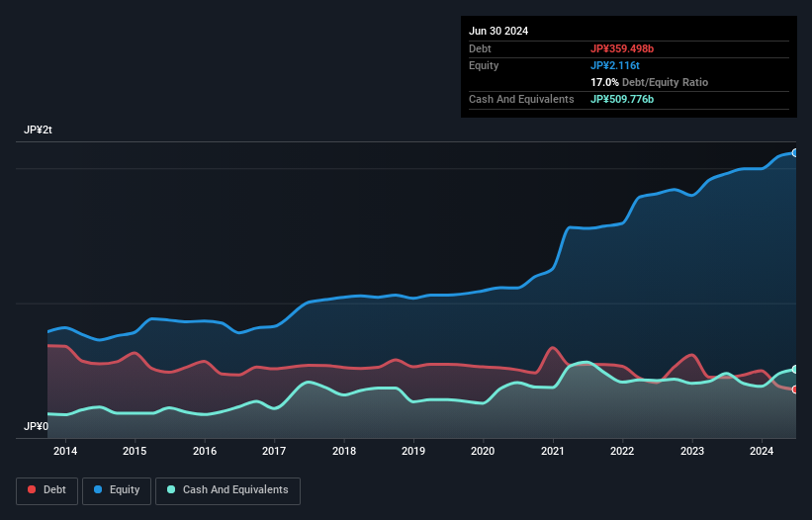Click the 2014 axis label
The image size is (812, 520).
pyautogui.click(x=65, y=451)
